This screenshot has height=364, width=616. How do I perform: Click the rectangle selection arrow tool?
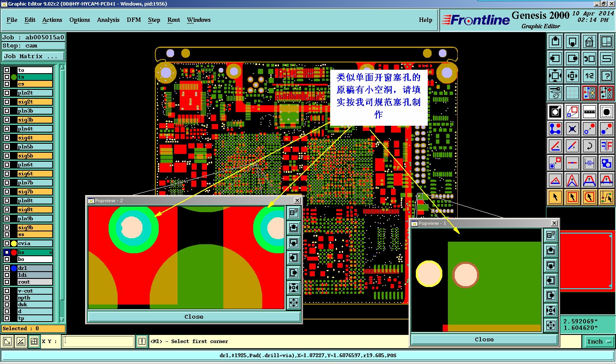coord(572,197)
